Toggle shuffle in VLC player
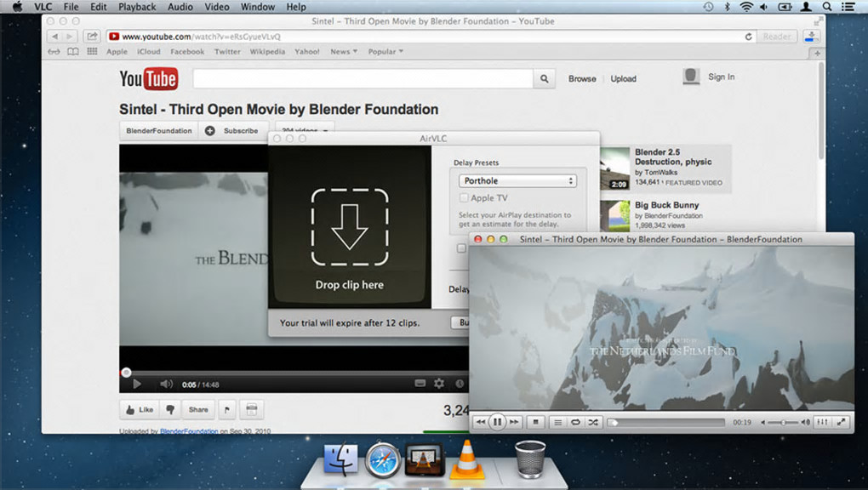 [593, 422]
